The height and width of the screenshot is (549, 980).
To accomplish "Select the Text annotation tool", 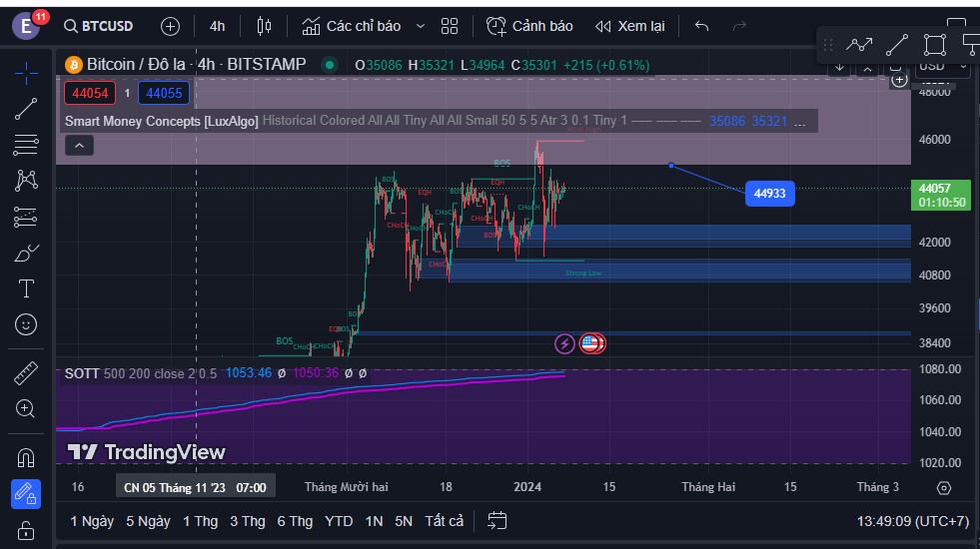I will 26,288.
